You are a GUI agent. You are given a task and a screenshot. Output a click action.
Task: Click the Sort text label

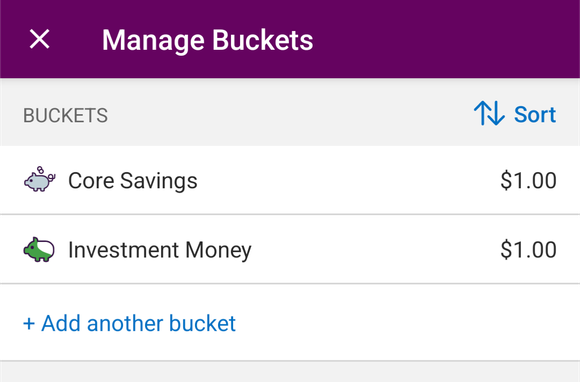[535, 114]
